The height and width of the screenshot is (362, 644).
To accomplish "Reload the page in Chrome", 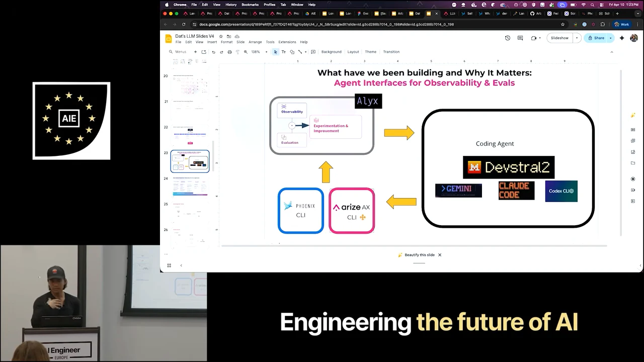I will 184,24.
